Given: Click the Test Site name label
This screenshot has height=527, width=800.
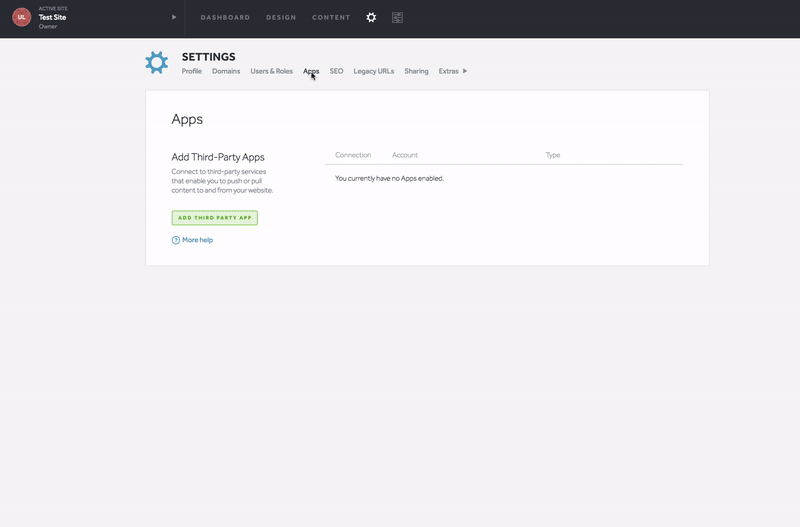Looking at the screenshot, I should pyautogui.click(x=53, y=17).
